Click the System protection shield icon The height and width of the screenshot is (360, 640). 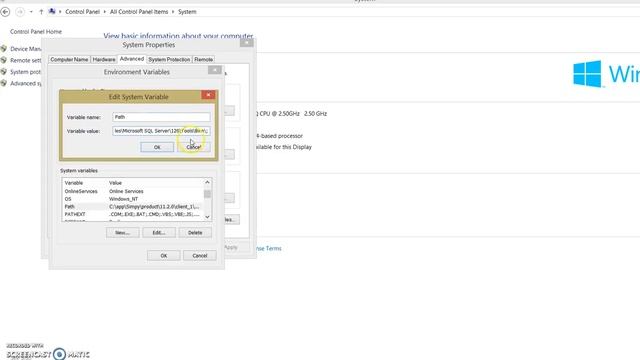4,71
